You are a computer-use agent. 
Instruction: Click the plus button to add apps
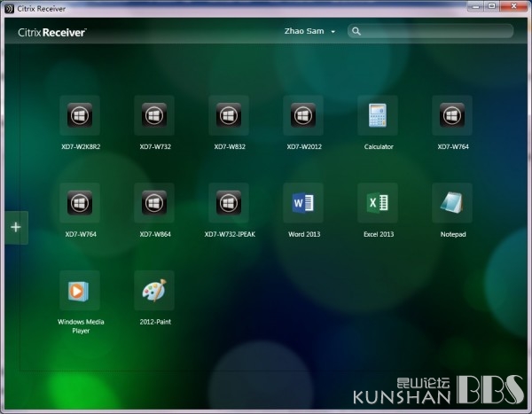16,227
